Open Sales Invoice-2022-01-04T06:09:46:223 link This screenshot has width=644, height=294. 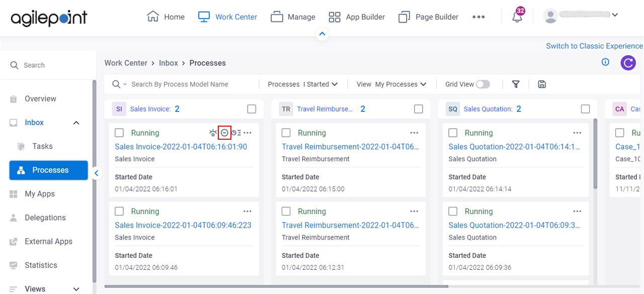point(183,225)
